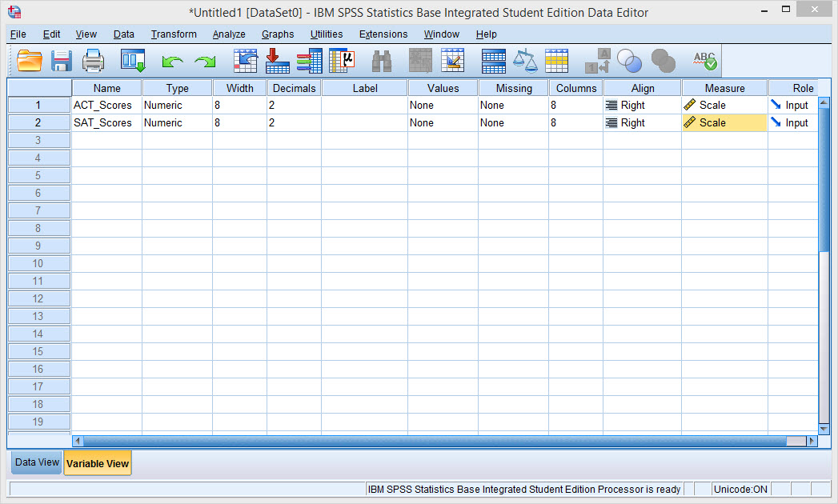
Task: Open Type cell Numeric for SAT_Scores
Action: [177, 122]
